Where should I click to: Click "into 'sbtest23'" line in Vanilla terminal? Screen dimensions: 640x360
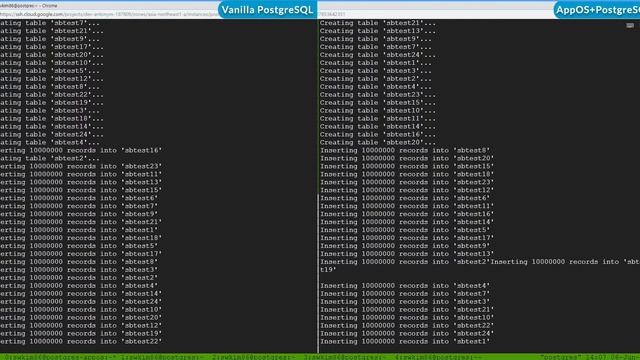point(81,167)
